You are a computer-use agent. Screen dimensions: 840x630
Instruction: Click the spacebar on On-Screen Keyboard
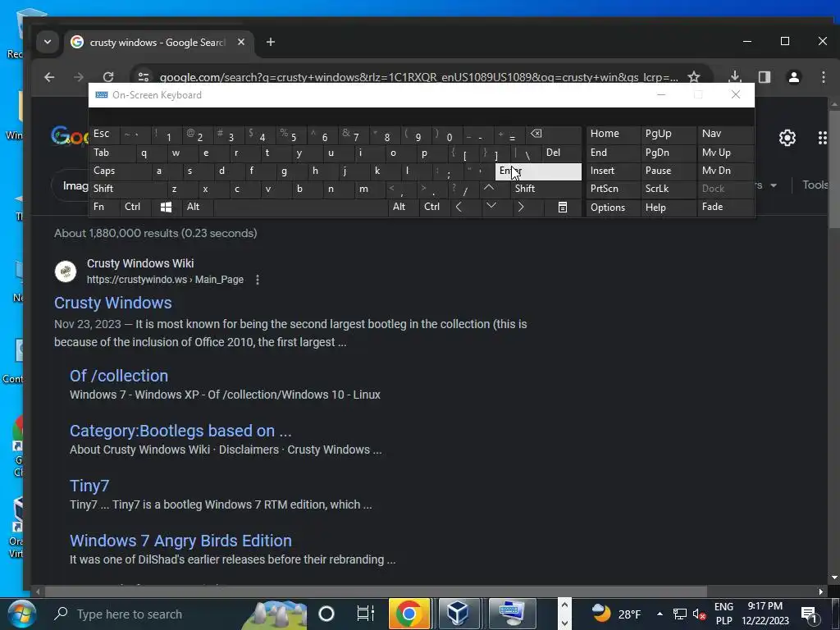[x=300, y=208]
